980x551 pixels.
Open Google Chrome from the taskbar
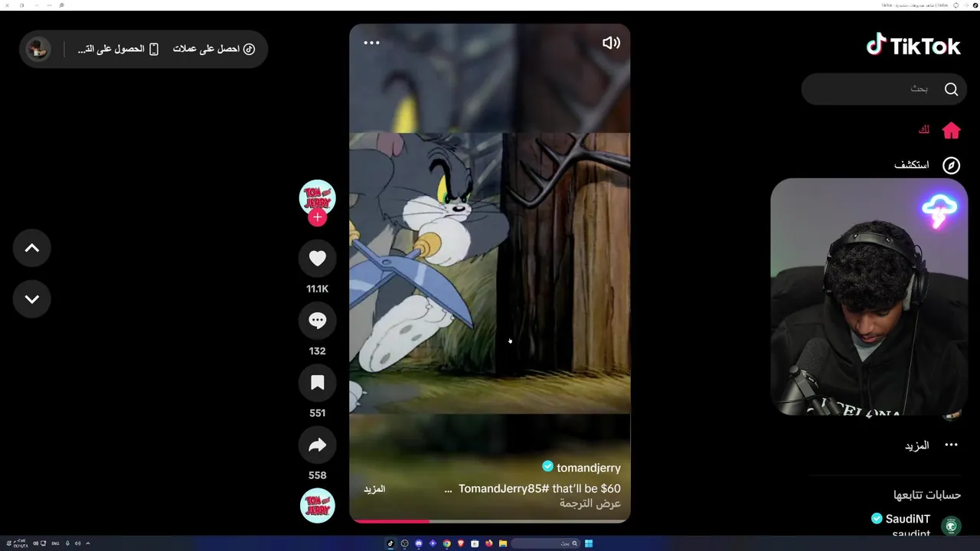[x=447, y=543]
